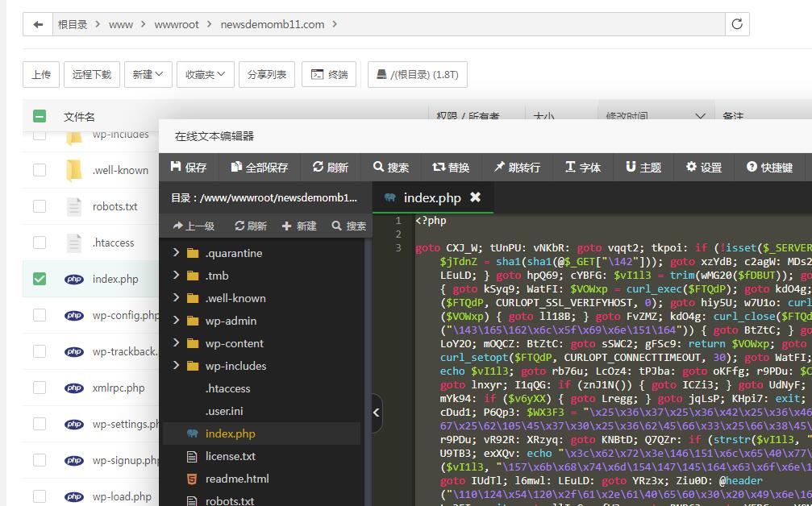Screen dimensions: 812x506
Task: Click the wp-load.php php file icon
Action: pyautogui.click(x=74, y=496)
